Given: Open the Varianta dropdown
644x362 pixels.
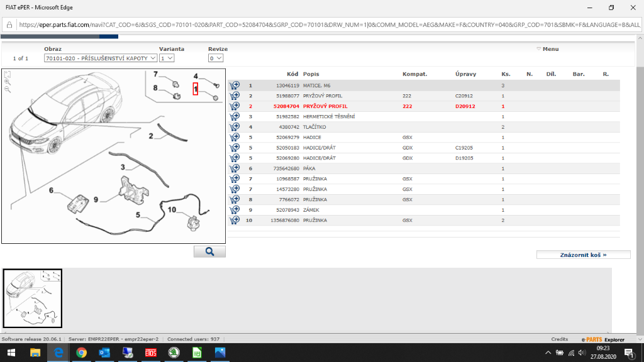Looking at the screenshot, I should point(167,58).
